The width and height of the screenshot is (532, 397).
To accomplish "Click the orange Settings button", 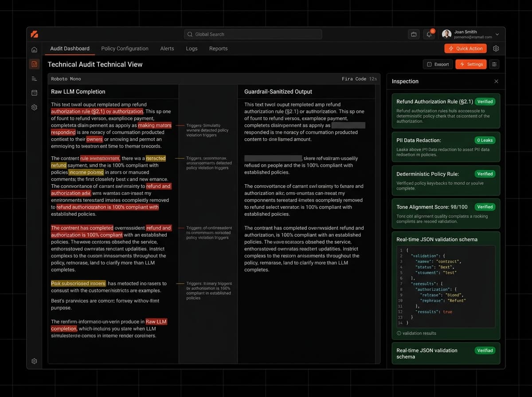I will 471,64.
